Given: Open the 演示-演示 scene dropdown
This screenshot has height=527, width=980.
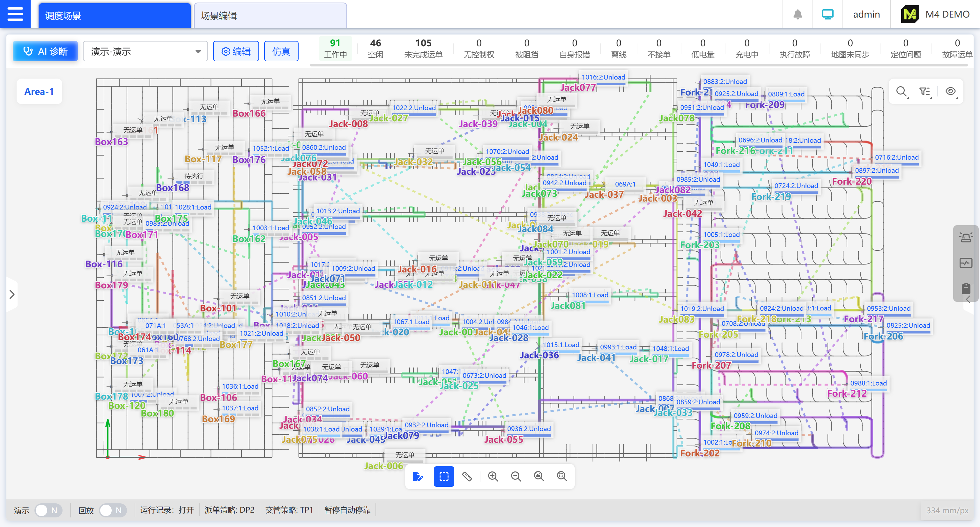Looking at the screenshot, I should 145,51.
